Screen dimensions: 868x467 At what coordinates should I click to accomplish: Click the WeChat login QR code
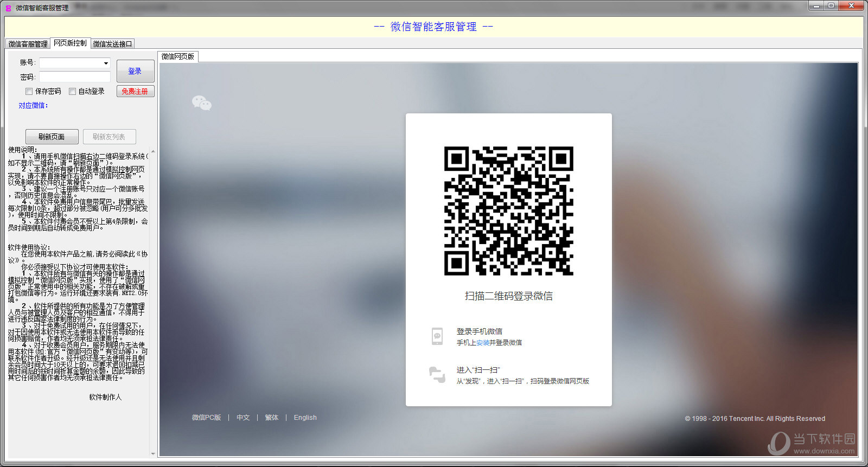(x=509, y=211)
